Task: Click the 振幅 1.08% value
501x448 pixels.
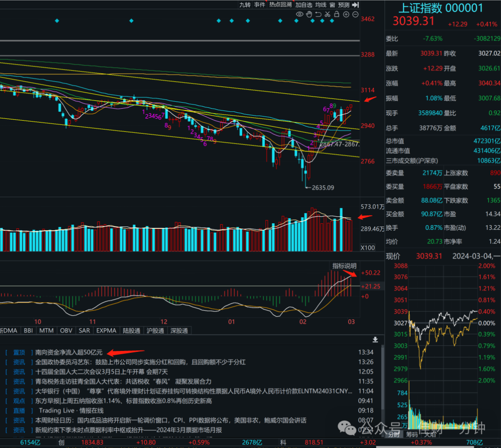Action: click(x=434, y=98)
